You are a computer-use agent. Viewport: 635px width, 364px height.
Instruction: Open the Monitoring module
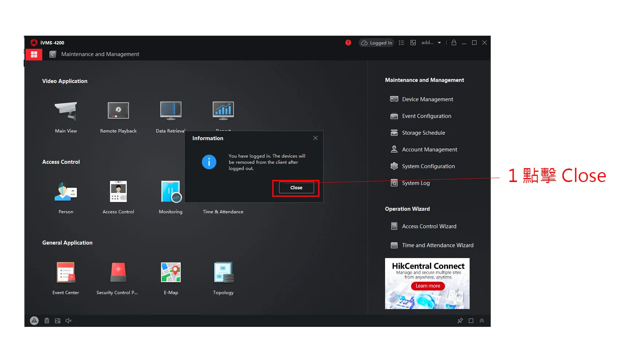click(171, 191)
